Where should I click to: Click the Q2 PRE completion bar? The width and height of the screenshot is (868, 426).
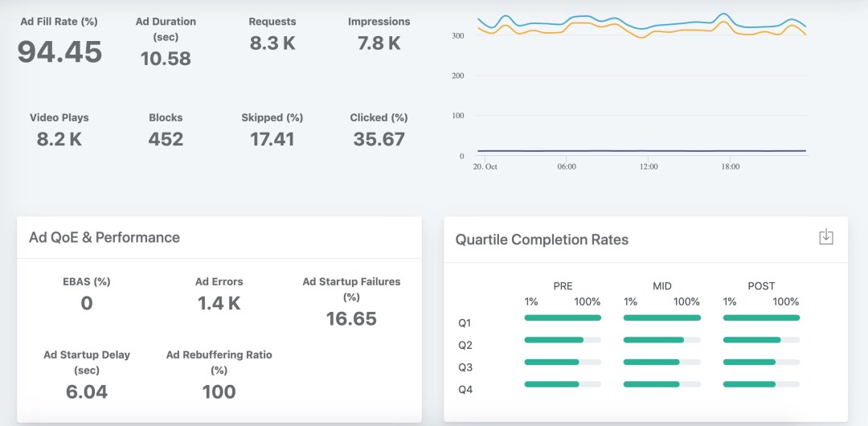pos(563,339)
